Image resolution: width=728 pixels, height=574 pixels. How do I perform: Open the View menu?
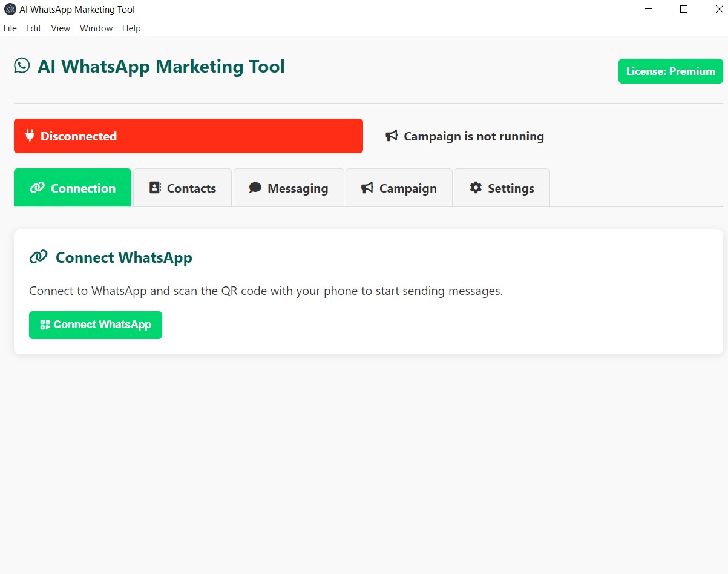click(61, 28)
